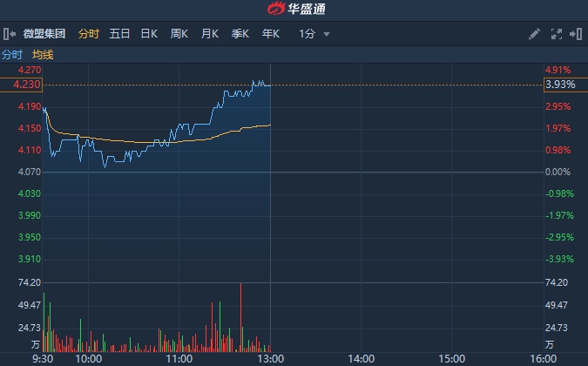Click the 13:00 time axis marker
This screenshot has height=366, width=588.
pos(271,358)
